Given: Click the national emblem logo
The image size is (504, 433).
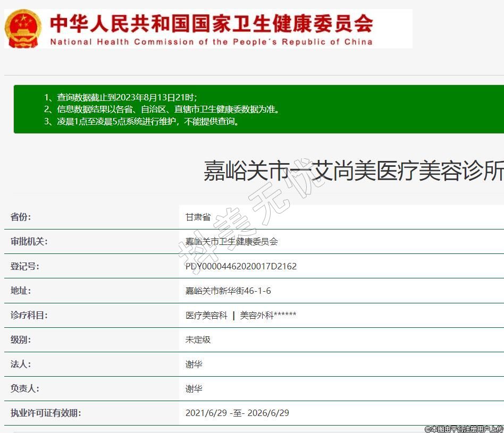Looking at the screenshot, I should tap(23, 28).
